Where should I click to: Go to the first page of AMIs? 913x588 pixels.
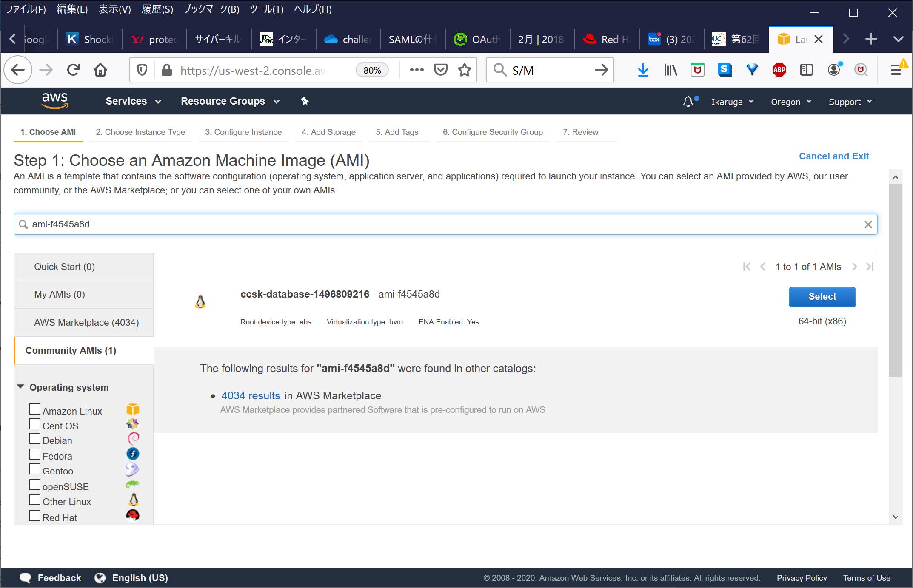(x=747, y=267)
